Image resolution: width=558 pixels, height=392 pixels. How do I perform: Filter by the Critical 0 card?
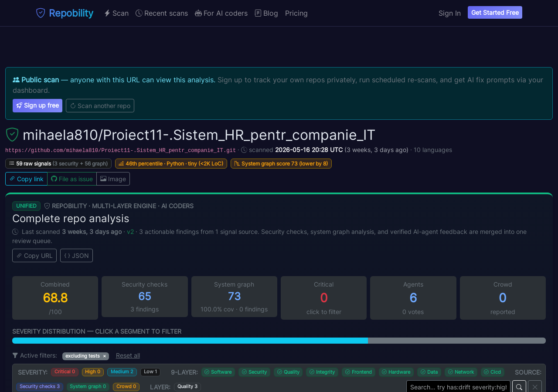pyautogui.click(x=324, y=298)
